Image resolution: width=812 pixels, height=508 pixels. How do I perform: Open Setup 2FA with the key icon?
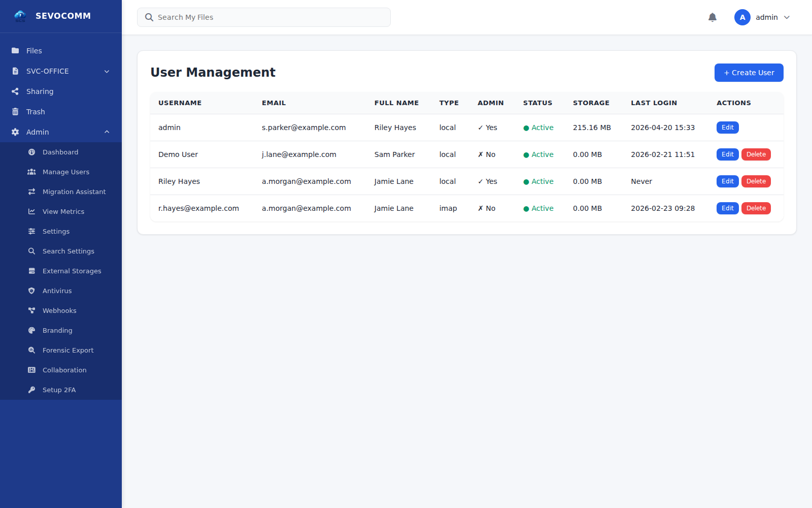(x=31, y=390)
